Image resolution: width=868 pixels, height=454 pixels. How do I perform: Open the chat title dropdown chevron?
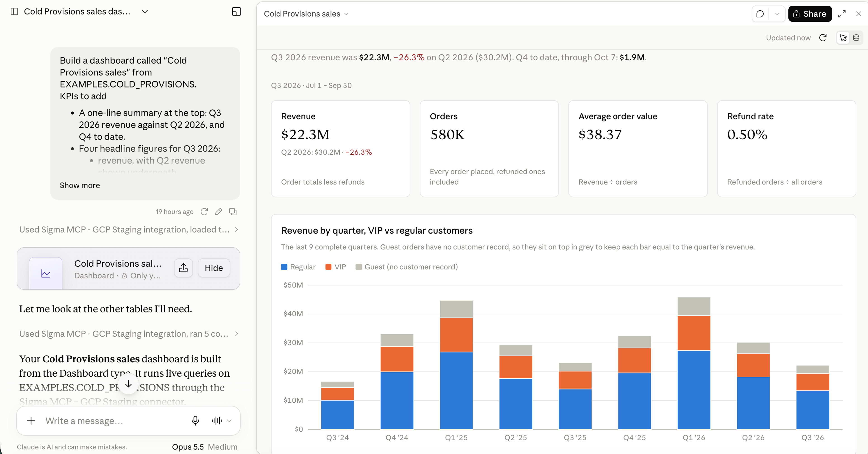[x=145, y=12]
